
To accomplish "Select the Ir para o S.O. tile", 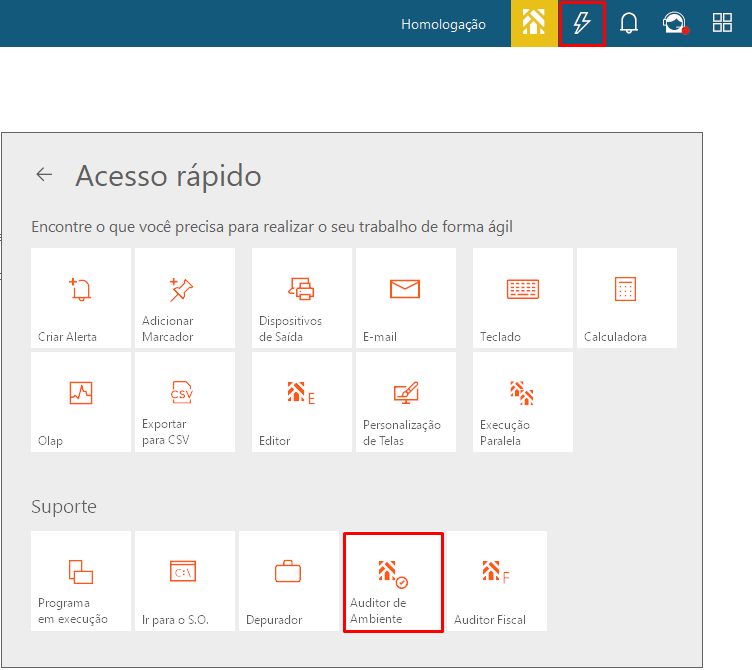I will [x=185, y=581].
